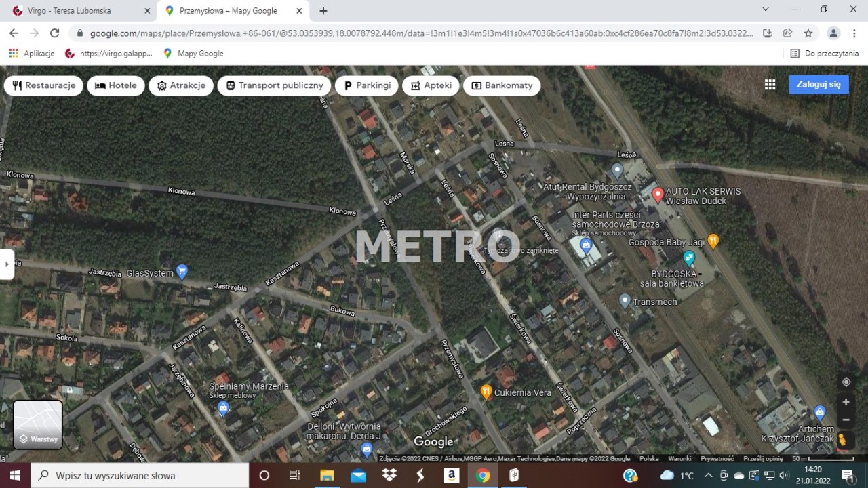The height and width of the screenshot is (488, 868).
Task: Select the AUTO LAK SERWIS red pin
Action: (x=657, y=195)
